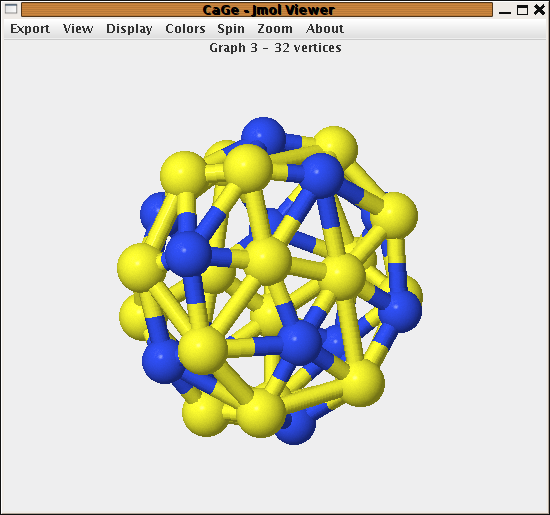Open the View menu

[78, 28]
